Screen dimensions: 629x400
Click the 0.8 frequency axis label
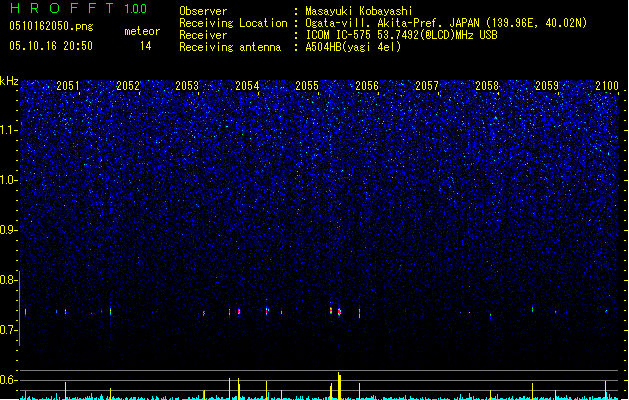pos(8,280)
